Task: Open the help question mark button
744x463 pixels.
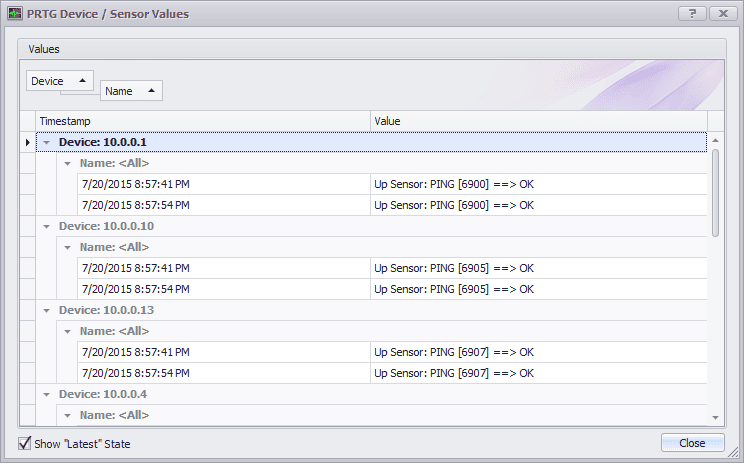Action: pos(692,14)
